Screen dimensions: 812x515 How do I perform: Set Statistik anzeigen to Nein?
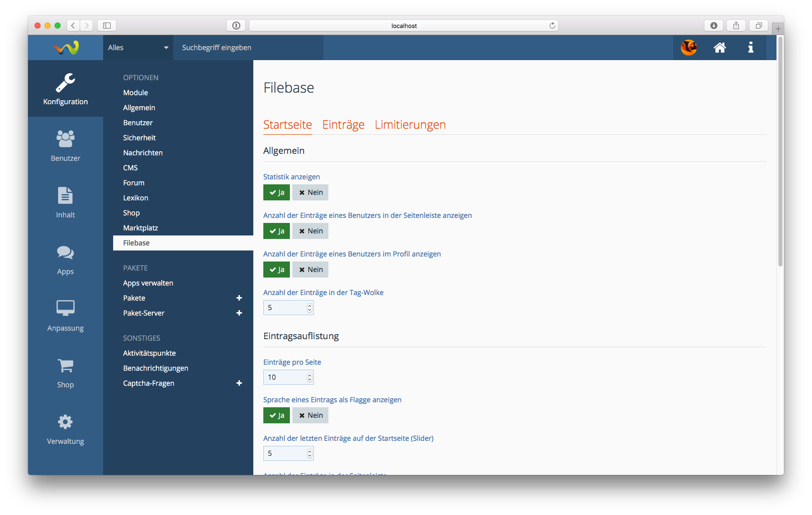(x=310, y=192)
